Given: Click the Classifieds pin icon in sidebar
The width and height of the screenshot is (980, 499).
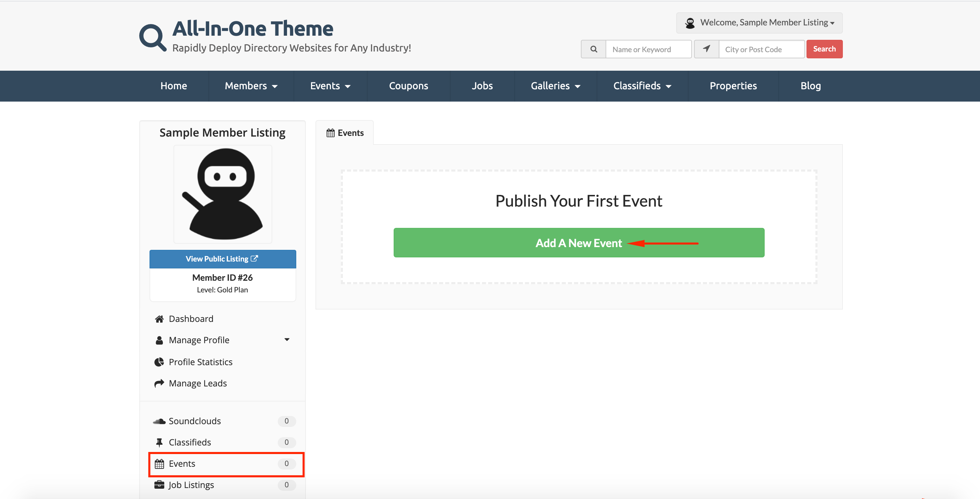Looking at the screenshot, I should [159, 442].
